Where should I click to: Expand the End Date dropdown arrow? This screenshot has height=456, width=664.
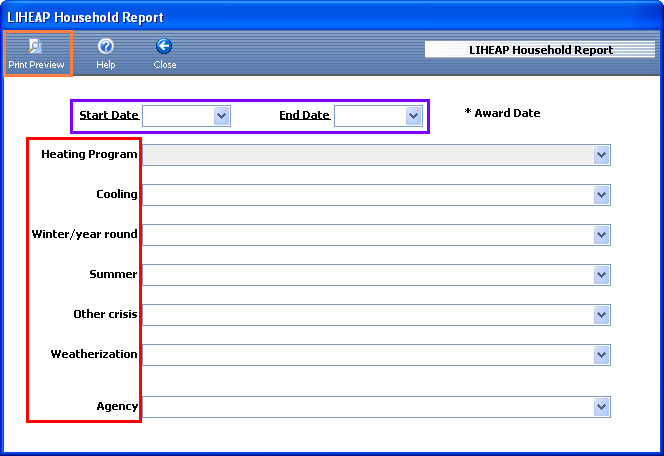(414, 116)
